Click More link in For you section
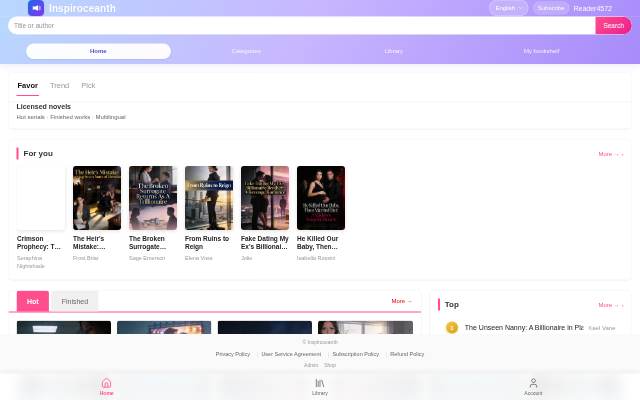 coord(611,154)
